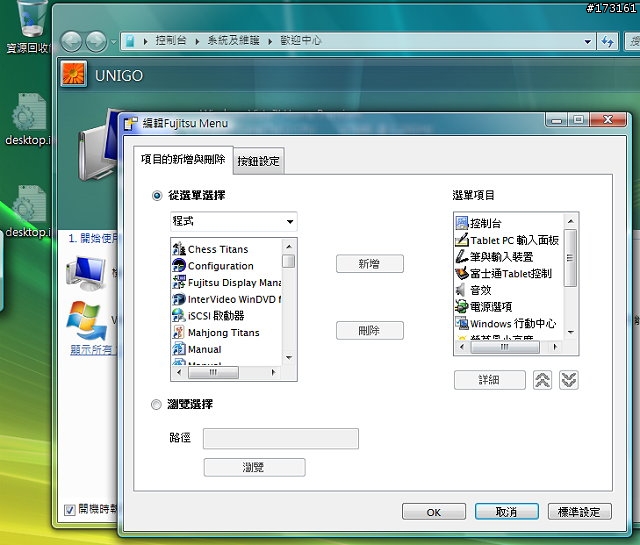Image resolution: width=640 pixels, height=545 pixels.
Task: Click the 新增 button
Action: tap(370, 264)
